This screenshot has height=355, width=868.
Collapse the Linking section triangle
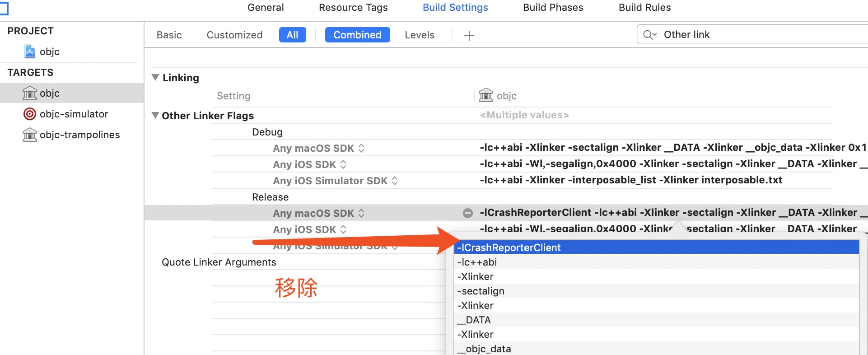click(155, 77)
